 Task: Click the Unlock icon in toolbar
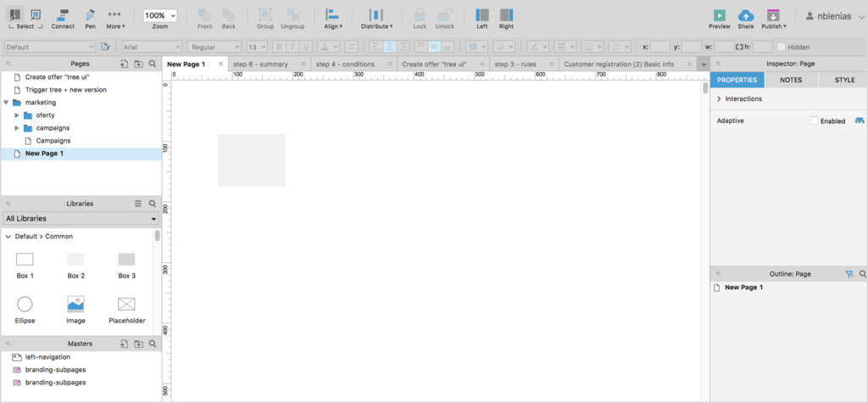444,19
